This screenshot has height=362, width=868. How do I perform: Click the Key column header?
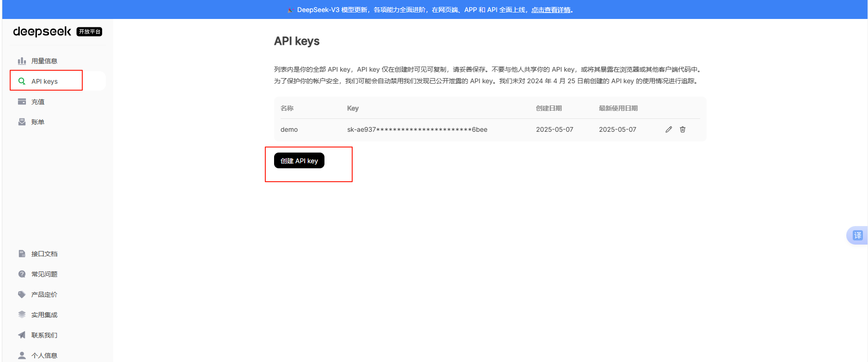click(x=353, y=108)
